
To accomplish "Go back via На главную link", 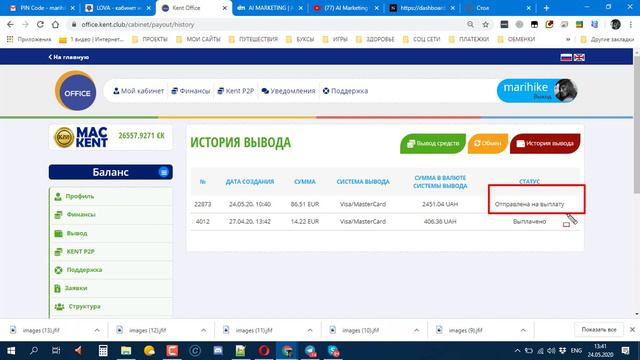I will pos(69,57).
